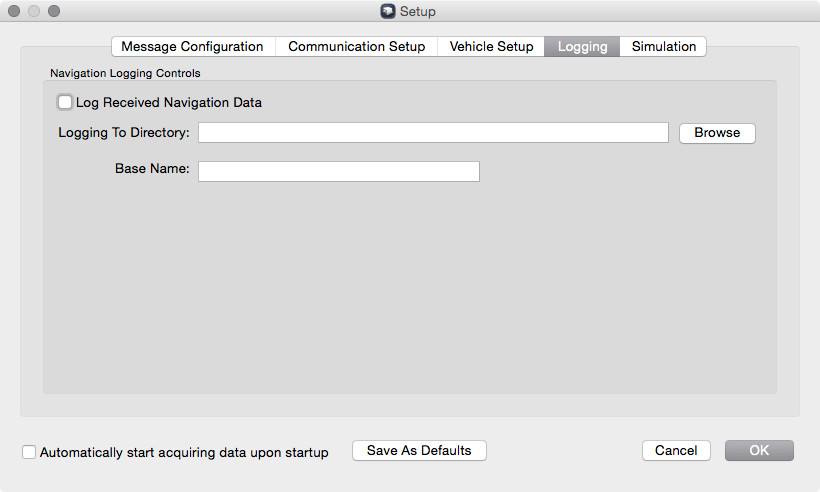This screenshot has height=492, width=820.
Task: Switch to the Message Configuration tab
Action: click(192, 47)
